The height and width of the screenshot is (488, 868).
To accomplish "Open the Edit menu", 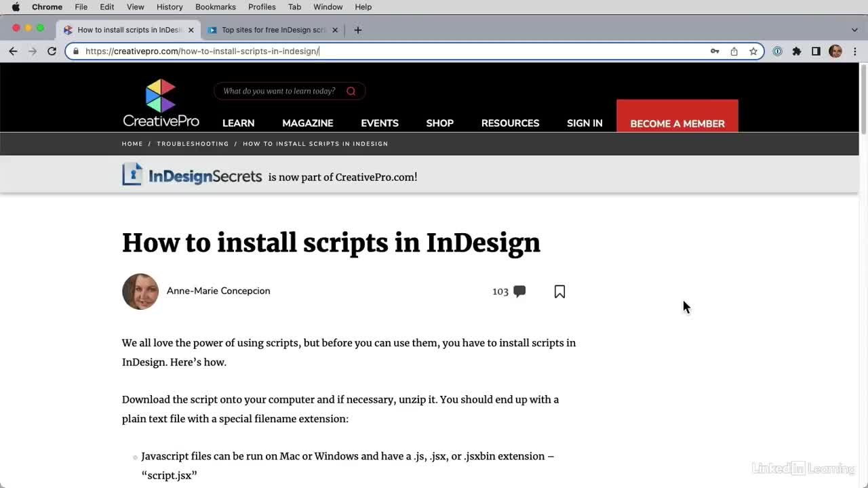I will [x=106, y=7].
